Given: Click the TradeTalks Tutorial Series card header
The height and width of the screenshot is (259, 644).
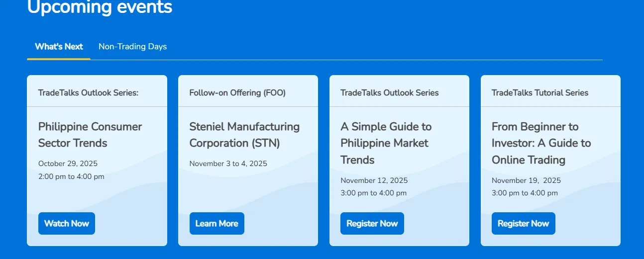Looking at the screenshot, I should (539, 93).
